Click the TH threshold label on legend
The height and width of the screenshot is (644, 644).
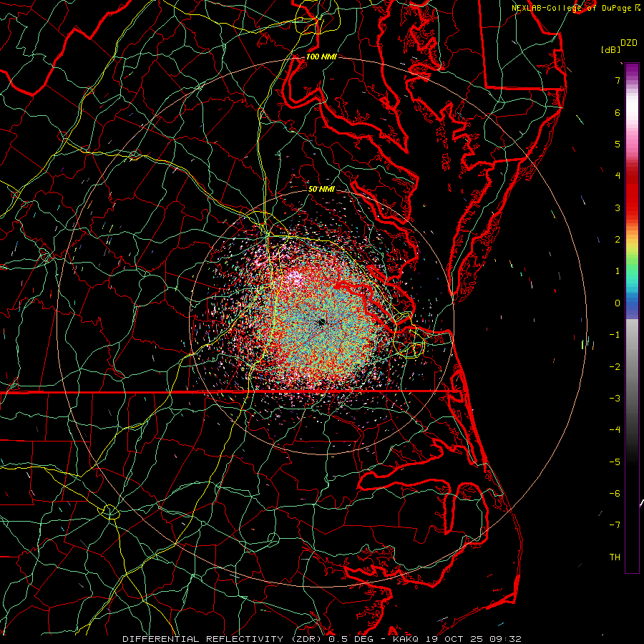[x=615, y=557]
